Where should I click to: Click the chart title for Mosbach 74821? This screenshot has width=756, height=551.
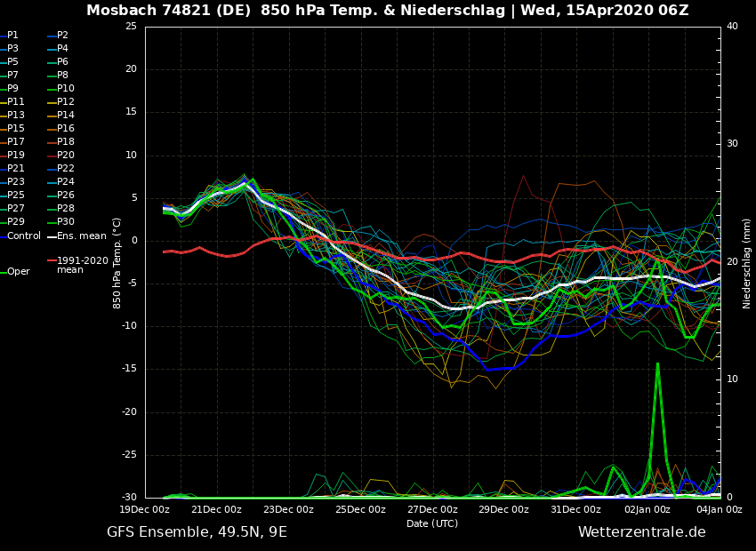tap(387, 11)
